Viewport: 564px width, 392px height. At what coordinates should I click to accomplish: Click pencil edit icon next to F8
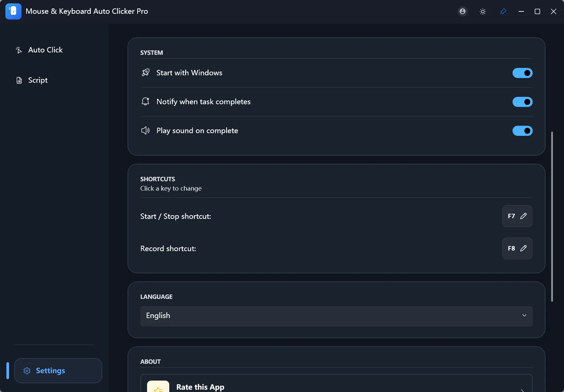[x=523, y=248]
